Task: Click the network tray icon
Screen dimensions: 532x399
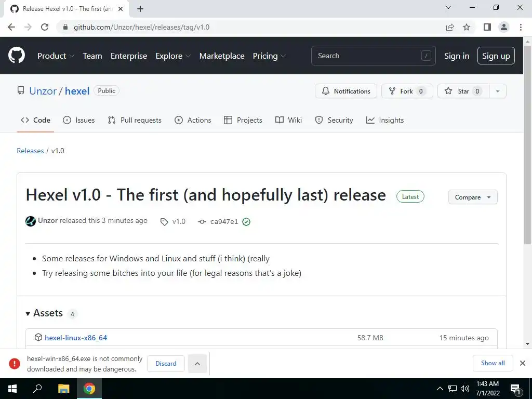Action: tap(453, 389)
